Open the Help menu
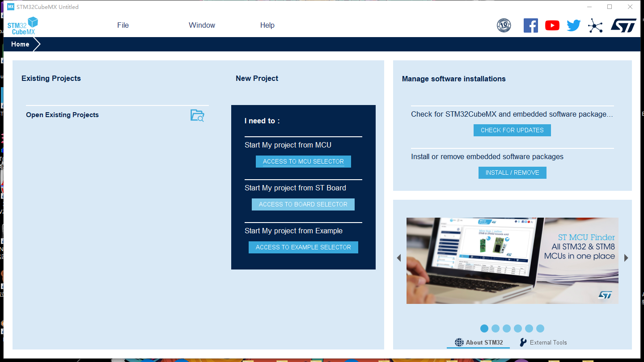Screen dimensions: 644x362 (267, 25)
